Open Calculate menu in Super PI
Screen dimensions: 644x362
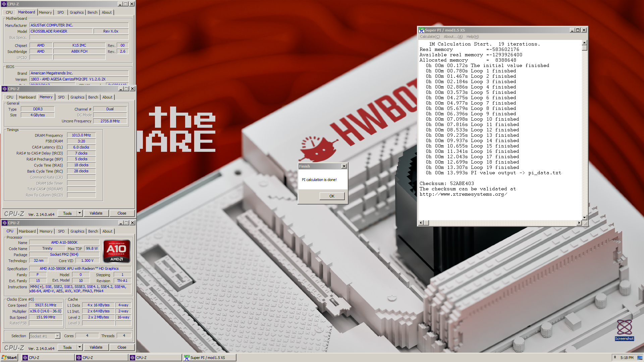430,37
